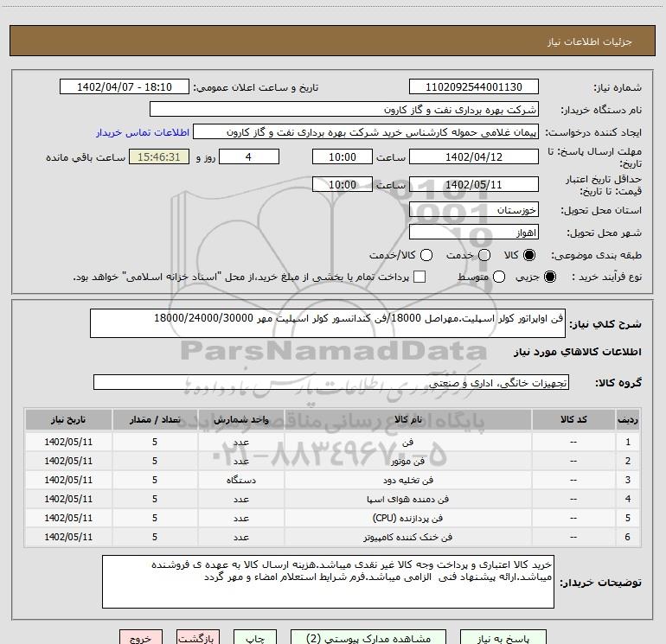Screen dimensions: 666x644
Task: Toggle the اسناد خزانه اسلامی payment checkbox
Action: click(x=419, y=277)
